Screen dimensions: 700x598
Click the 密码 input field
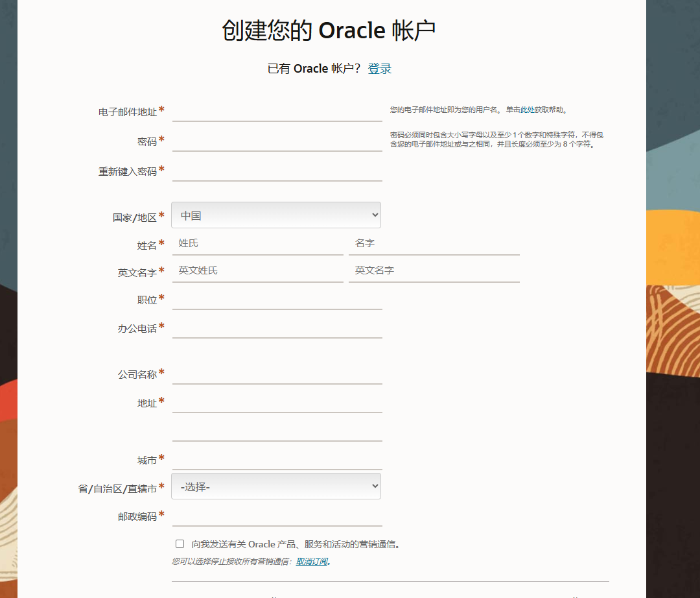[277, 141]
